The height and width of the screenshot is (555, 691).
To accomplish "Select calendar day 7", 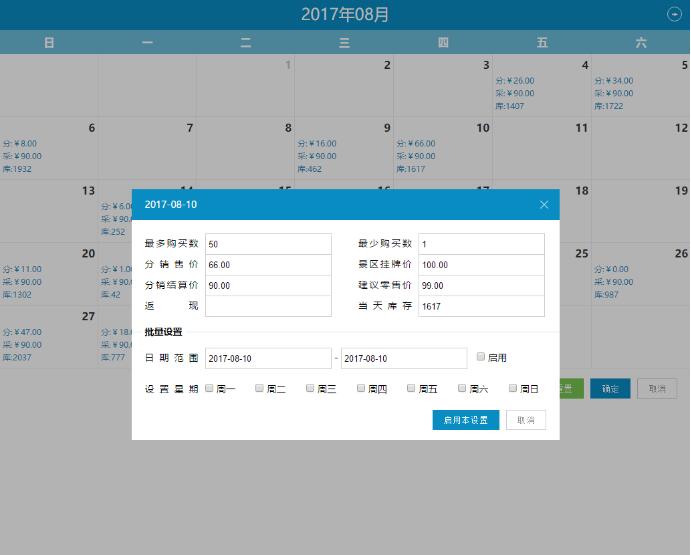I will pyautogui.click(x=147, y=148).
